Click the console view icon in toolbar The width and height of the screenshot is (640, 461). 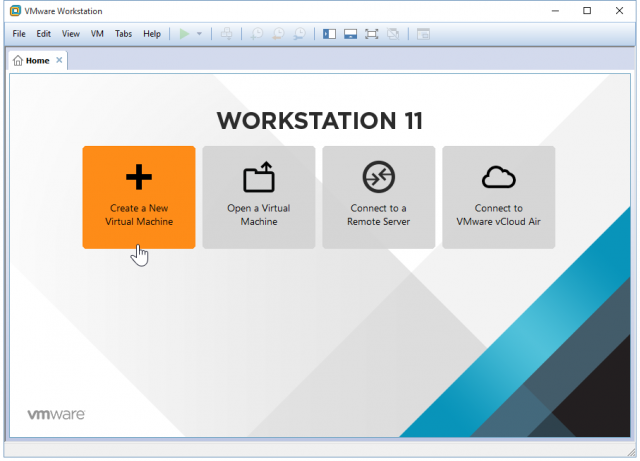(x=423, y=33)
